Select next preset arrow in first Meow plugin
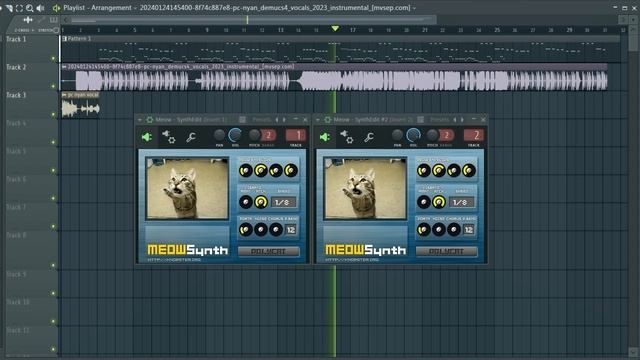Image resolution: width=640 pixels, height=360 pixels. click(284, 120)
